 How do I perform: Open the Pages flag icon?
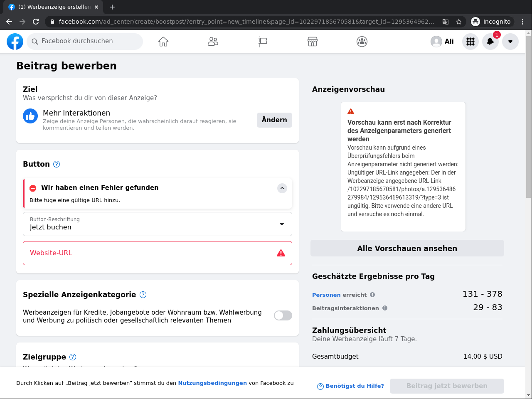(x=263, y=42)
